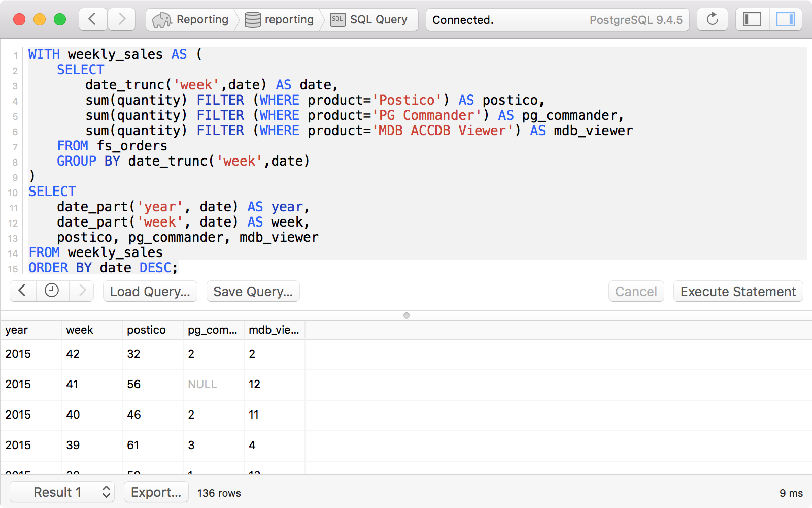Click the SQL badge icon in the path bar
The image size is (812, 508).
[x=337, y=19]
